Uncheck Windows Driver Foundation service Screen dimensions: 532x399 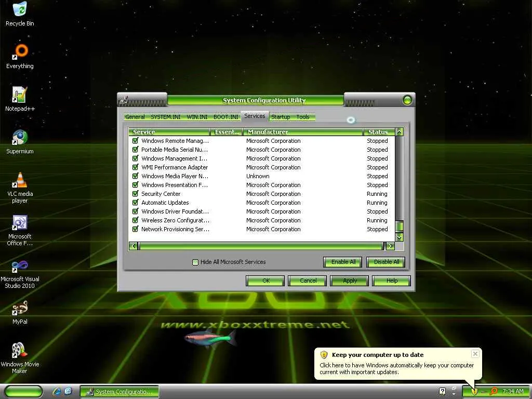136,211
